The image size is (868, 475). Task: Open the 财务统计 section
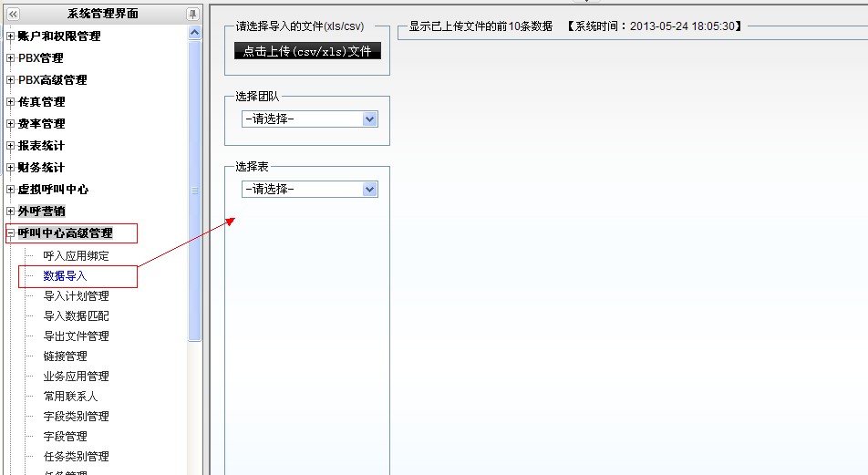coord(41,168)
